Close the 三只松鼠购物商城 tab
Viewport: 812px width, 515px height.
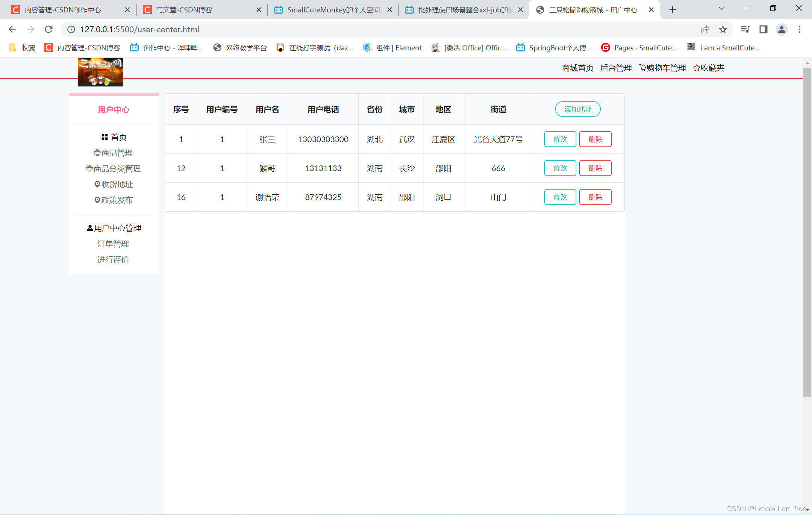pyautogui.click(x=651, y=10)
